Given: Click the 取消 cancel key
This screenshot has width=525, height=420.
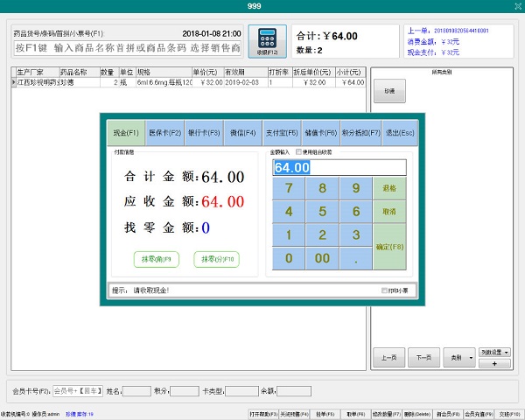Looking at the screenshot, I should click(x=389, y=212).
